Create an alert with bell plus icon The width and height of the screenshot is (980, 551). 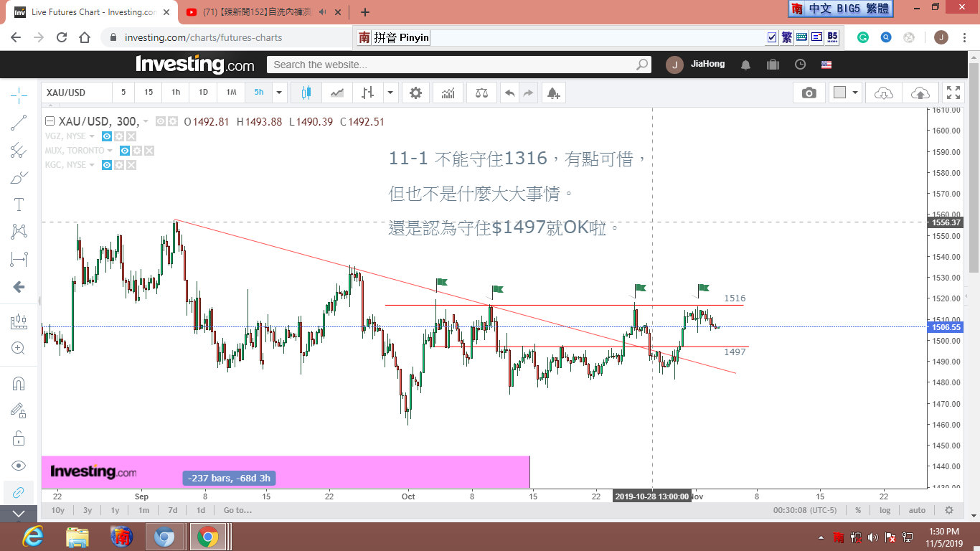(552, 93)
